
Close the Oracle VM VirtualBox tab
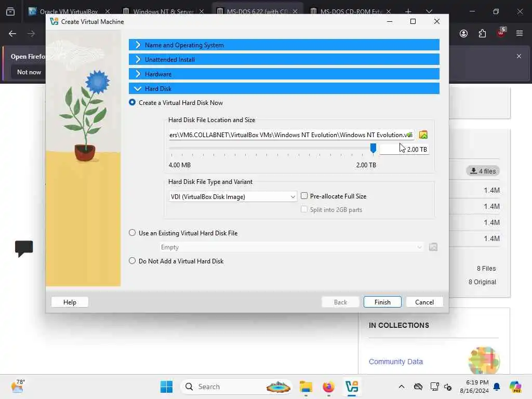[108, 11]
